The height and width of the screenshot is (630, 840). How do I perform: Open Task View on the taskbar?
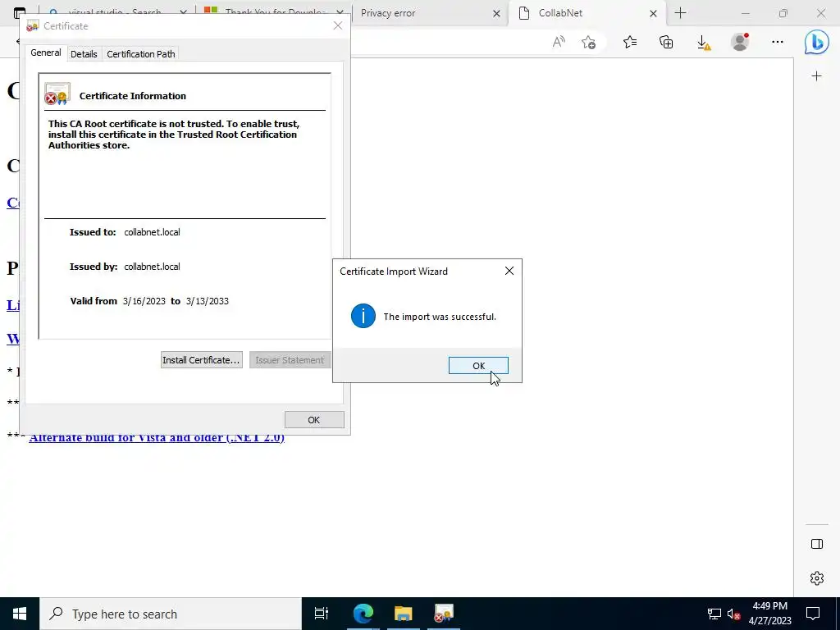[x=322, y=614]
